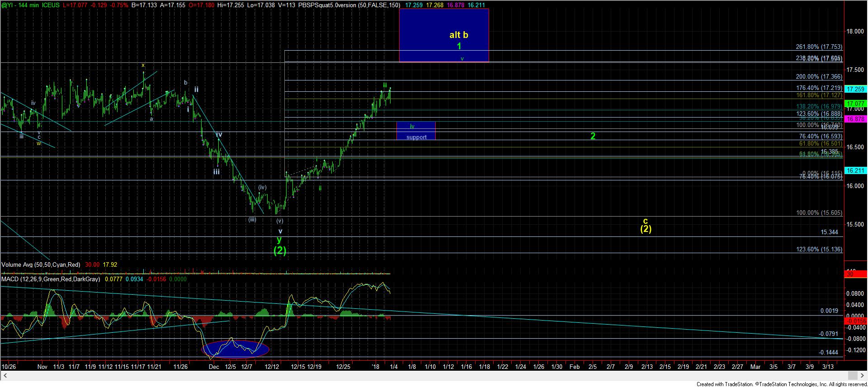Click the green '(2)' label below y
The height and width of the screenshot is (387, 868).
pos(280,250)
